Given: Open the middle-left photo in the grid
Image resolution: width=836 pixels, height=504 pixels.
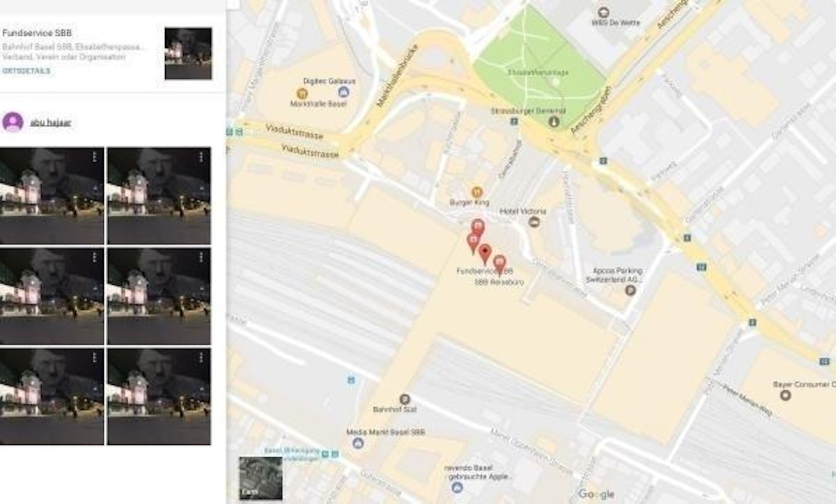Looking at the screenshot, I should pos(52,296).
